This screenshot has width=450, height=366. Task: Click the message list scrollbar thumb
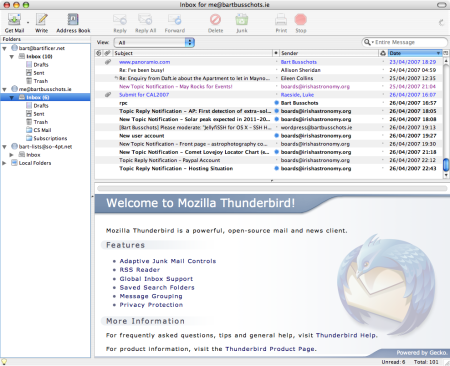click(446, 164)
